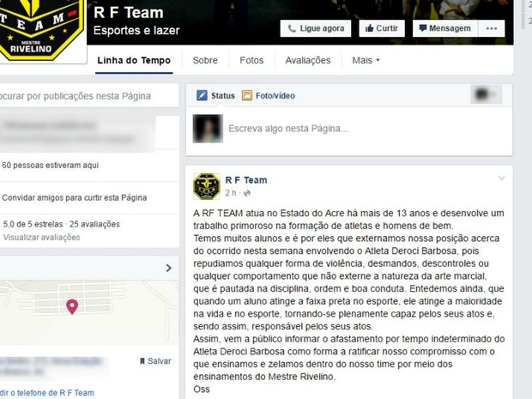Switch to the Sobre tab
This screenshot has width=532, height=399.
coord(205,60)
